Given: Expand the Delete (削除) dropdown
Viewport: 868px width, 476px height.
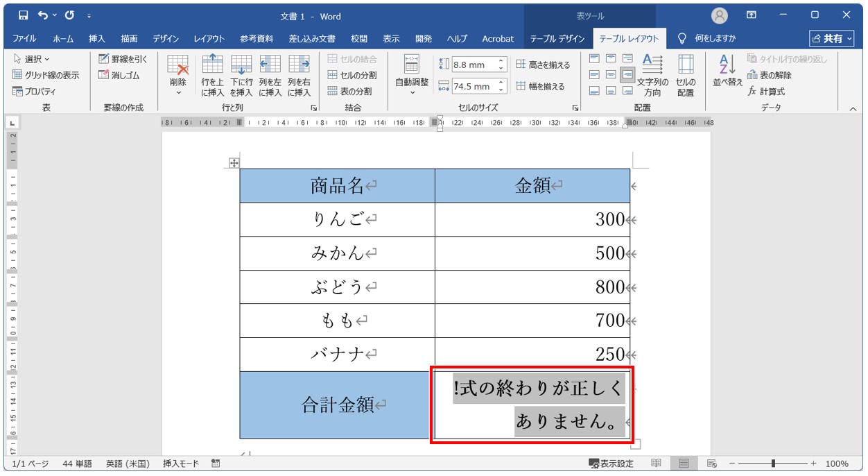Looking at the screenshot, I should (x=178, y=92).
